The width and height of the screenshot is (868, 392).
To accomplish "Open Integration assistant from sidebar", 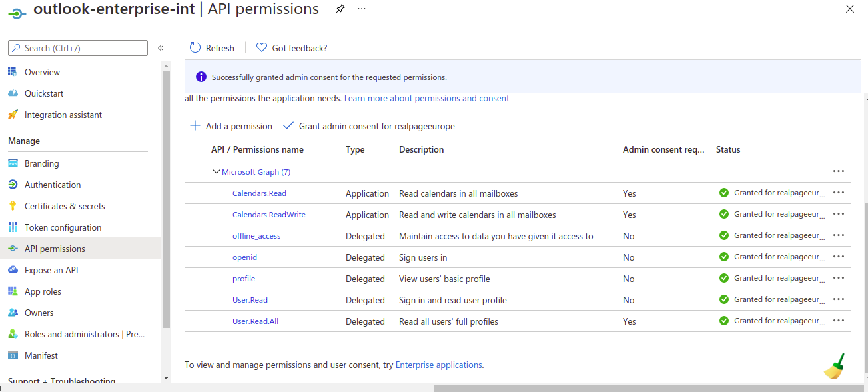I will coord(13,114).
